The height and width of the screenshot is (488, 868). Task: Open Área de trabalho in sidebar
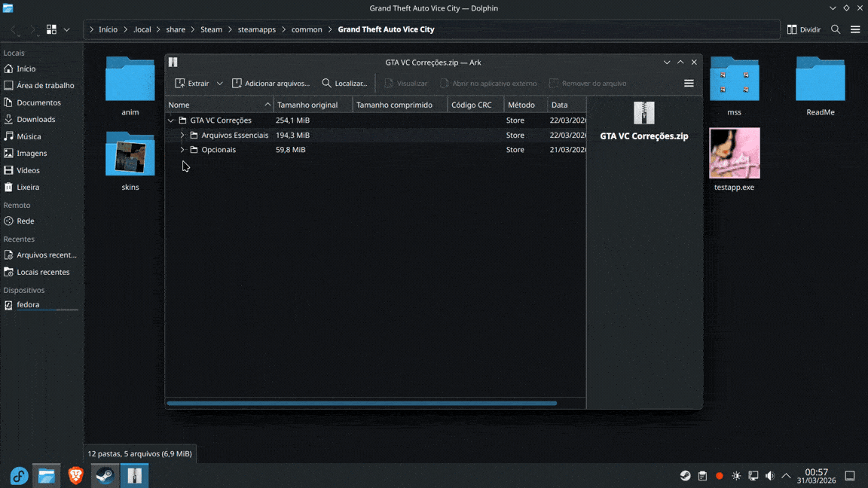tap(41, 85)
